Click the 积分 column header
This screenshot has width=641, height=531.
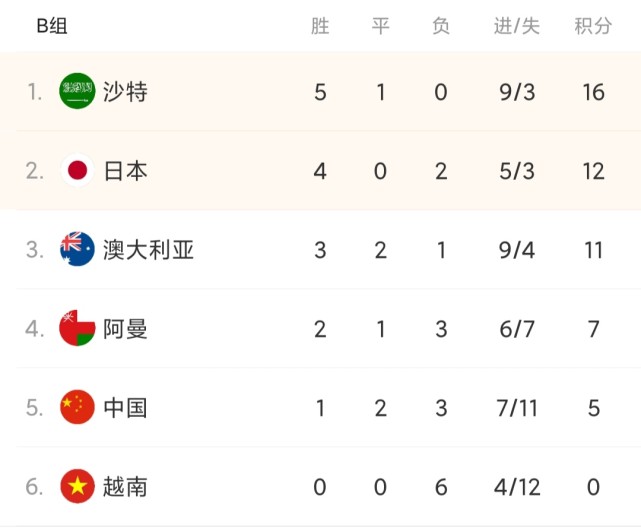593,27
